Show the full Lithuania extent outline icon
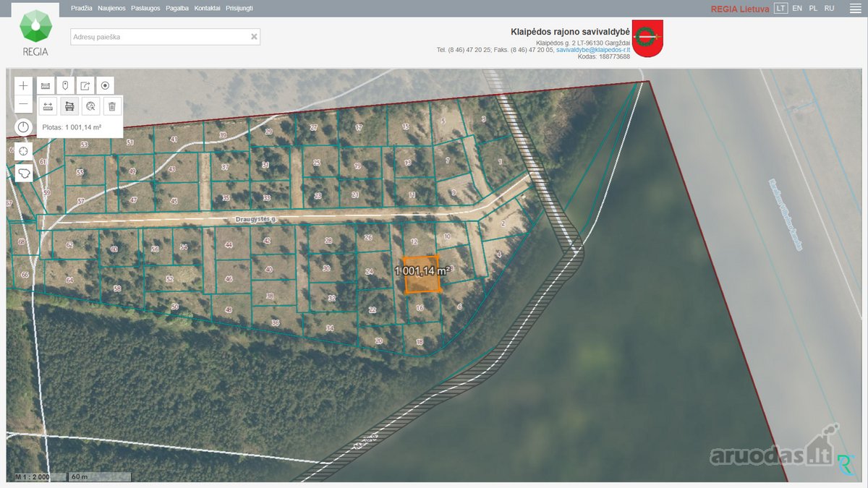This screenshot has height=488, width=868. 24,174
